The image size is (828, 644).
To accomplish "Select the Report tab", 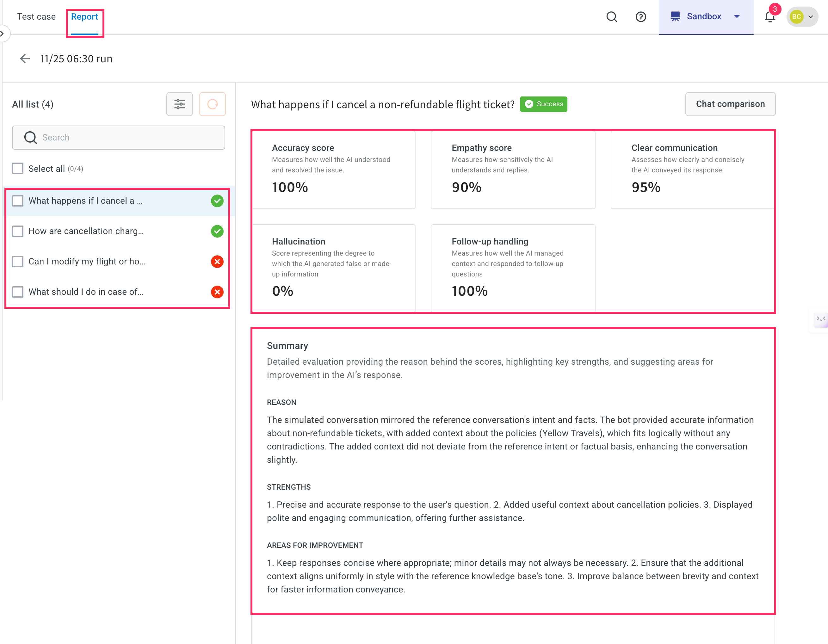I will [x=84, y=17].
